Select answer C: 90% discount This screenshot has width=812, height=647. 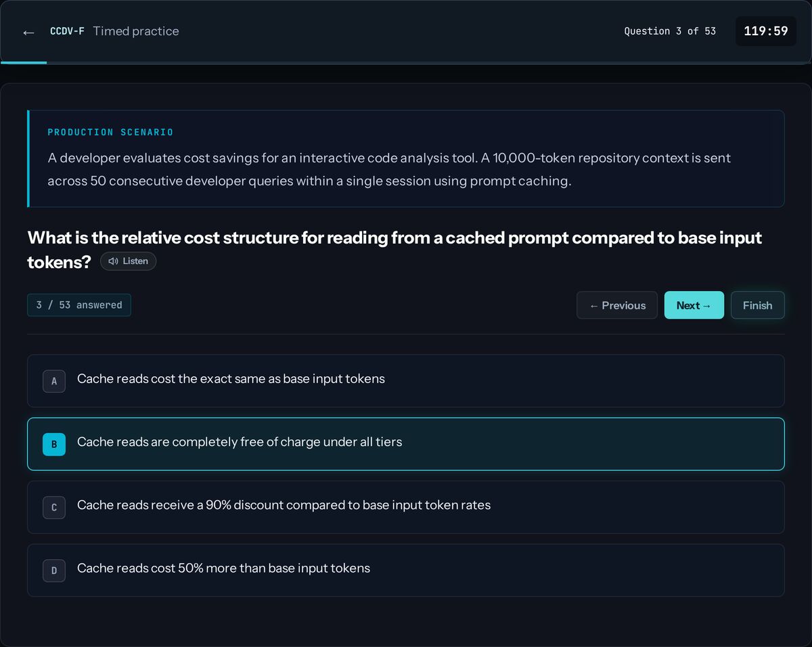[406, 507]
